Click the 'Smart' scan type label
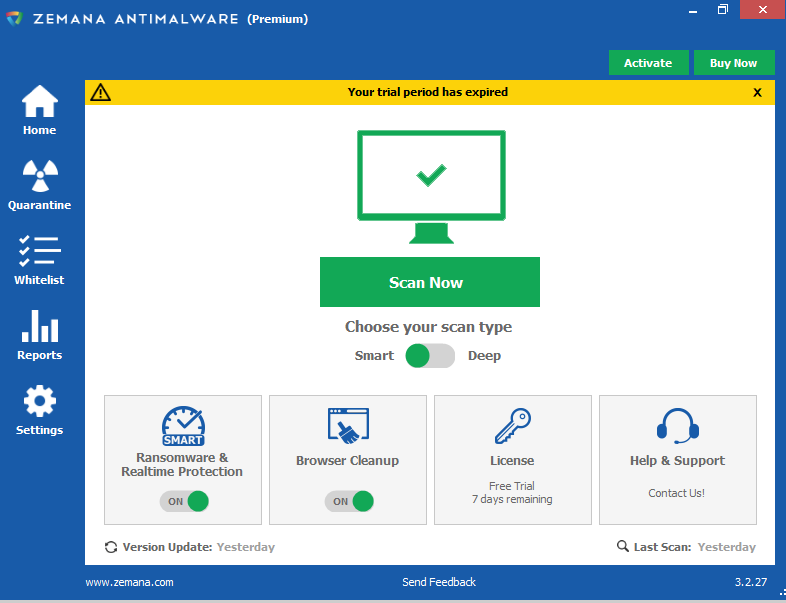Image resolution: width=786 pixels, height=603 pixels. tap(374, 356)
